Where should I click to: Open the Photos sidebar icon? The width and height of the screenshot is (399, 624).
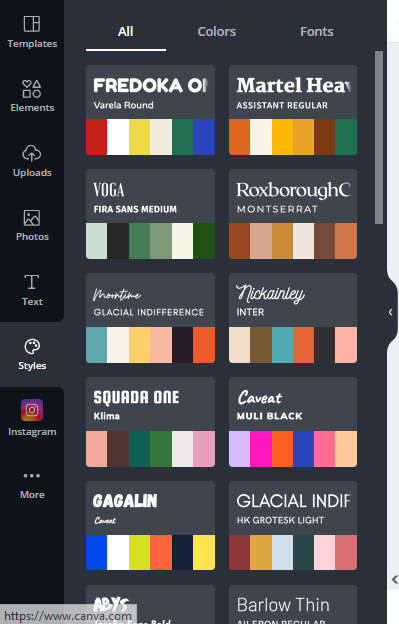[32, 218]
